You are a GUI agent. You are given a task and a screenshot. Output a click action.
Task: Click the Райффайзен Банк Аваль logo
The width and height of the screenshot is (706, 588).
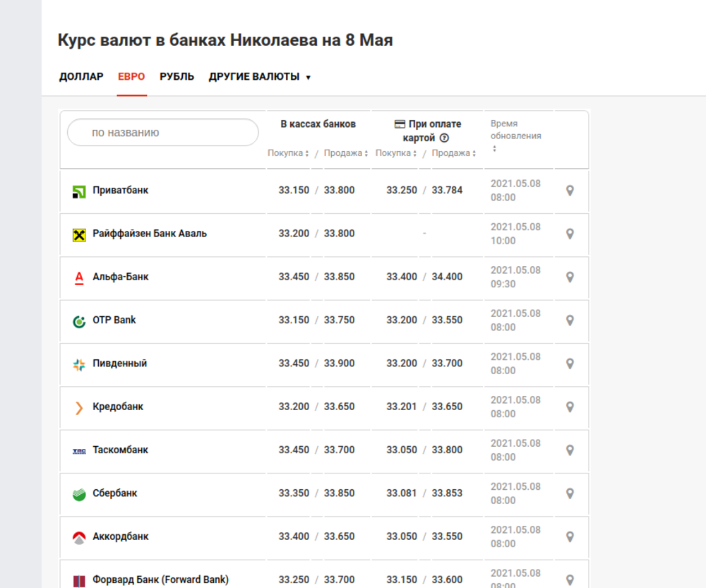(x=79, y=235)
